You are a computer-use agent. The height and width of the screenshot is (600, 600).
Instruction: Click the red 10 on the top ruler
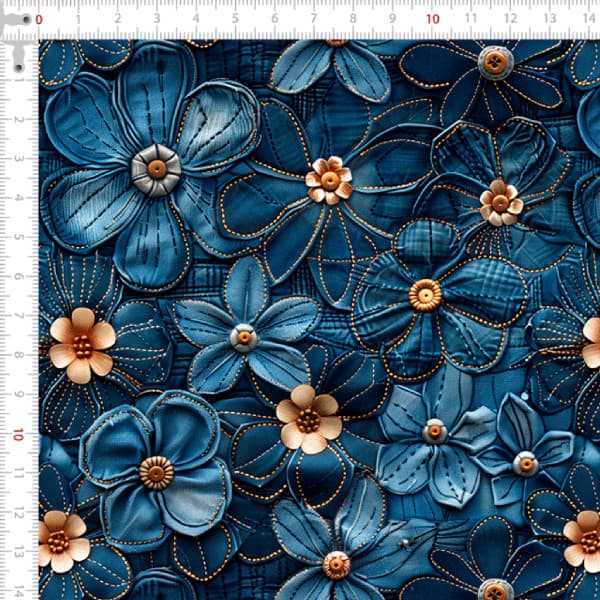point(432,19)
